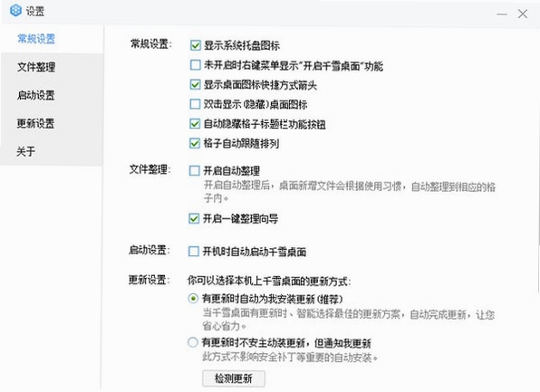
Task: Uncheck 显示系统托盘图标 checkbox
Action: pos(196,45)
